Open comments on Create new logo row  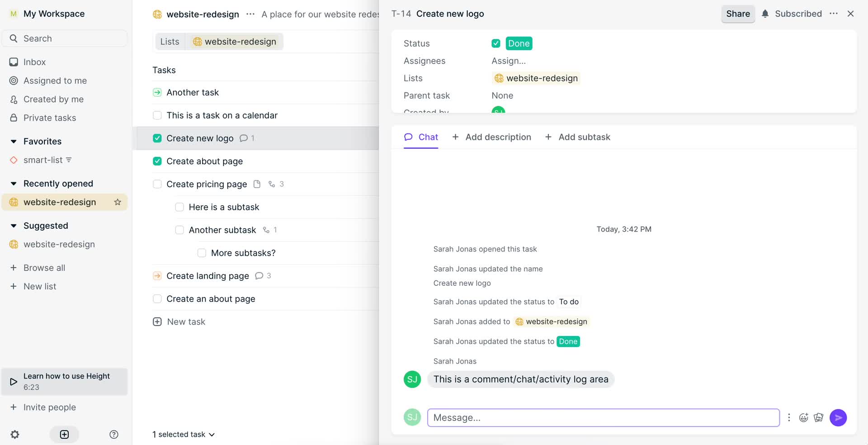tap(247, 138)
